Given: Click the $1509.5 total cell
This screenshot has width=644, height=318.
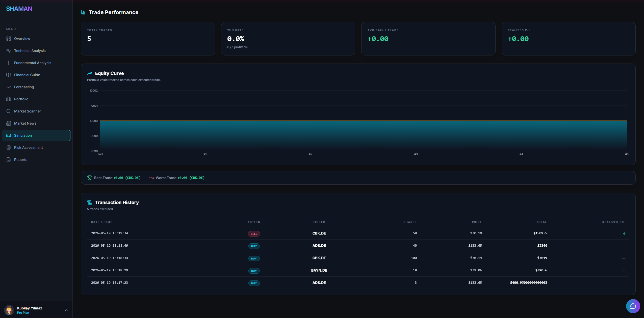Looking at the screenshot, I should click(540, 233).
